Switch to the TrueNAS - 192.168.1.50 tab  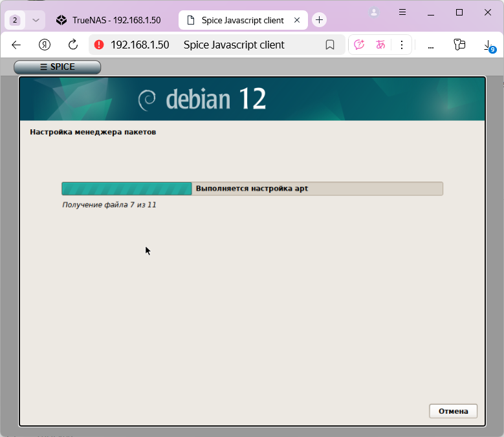pos(108,20)
